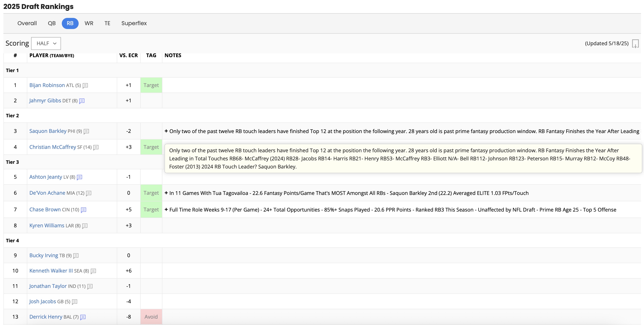This screenshot has width=644, height=325.
Task: Switch to the WR tab
Action: [x=89, y=23]
